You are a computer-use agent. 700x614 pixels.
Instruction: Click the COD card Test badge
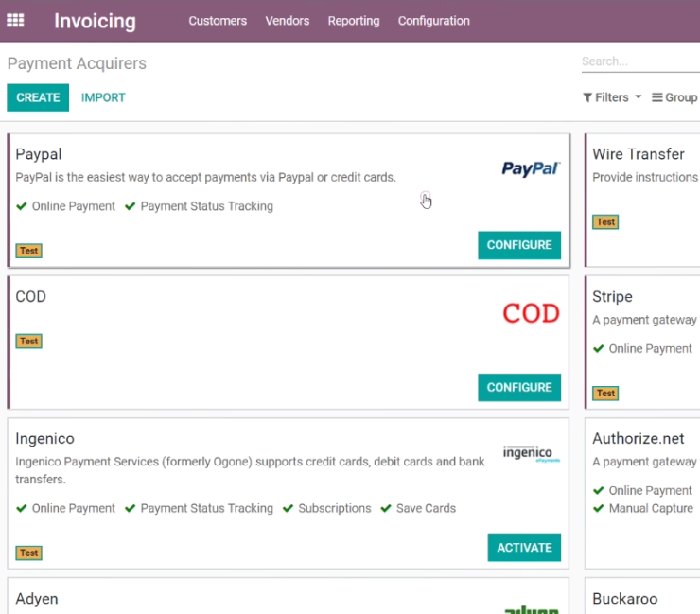coord(29,342)
